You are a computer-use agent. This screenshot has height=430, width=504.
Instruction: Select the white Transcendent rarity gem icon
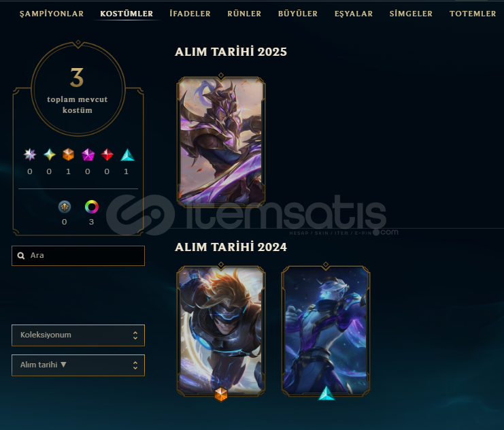point(30,154)
